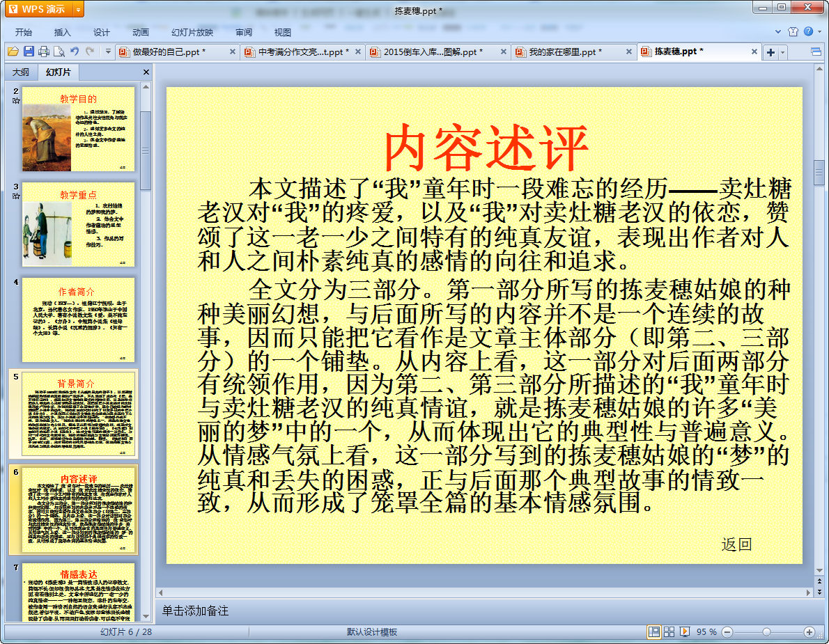Image resolution: width=829 pixels, height=644 pixels.
Task: Click horizontal scrollbar left arrow
Action: (x=161, y=592)
